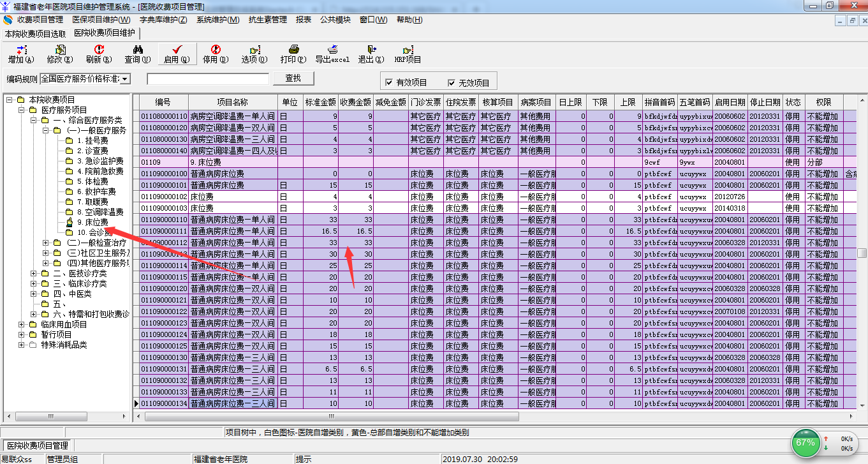Screen dimensions: 868x464
Task: Click the 状态 column header
Action: coord(793,102)
